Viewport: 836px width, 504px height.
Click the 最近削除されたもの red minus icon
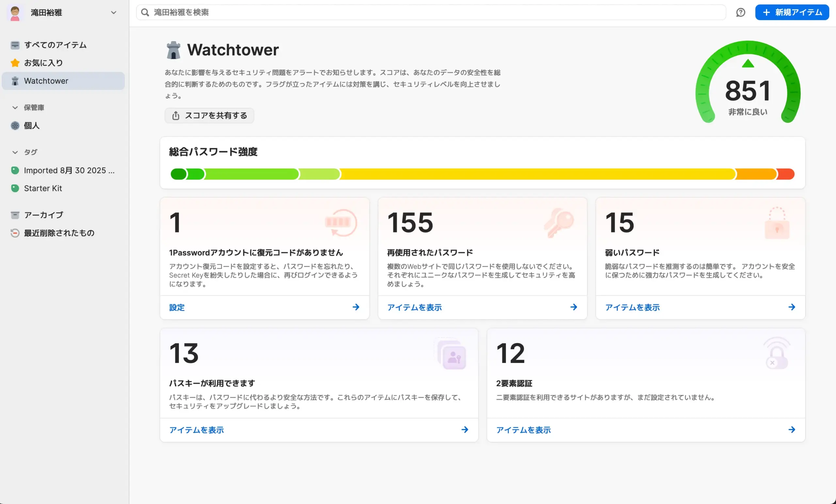[15, 233]
